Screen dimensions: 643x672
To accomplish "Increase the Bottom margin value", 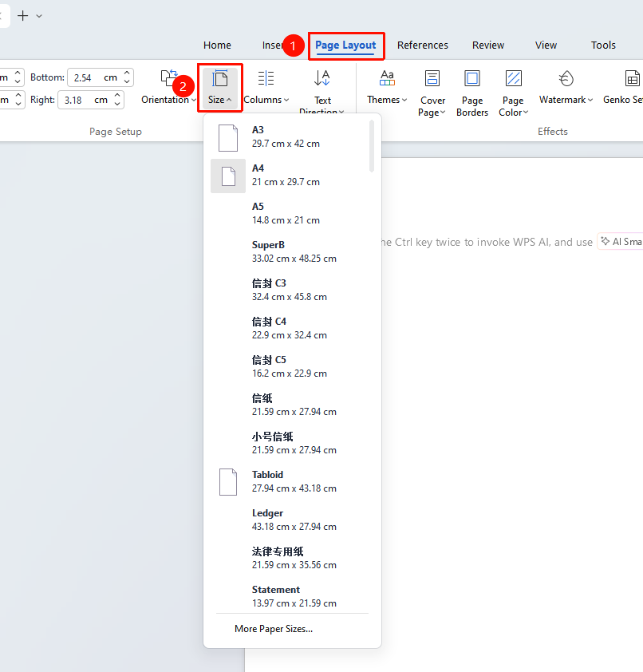I will 127,73.
